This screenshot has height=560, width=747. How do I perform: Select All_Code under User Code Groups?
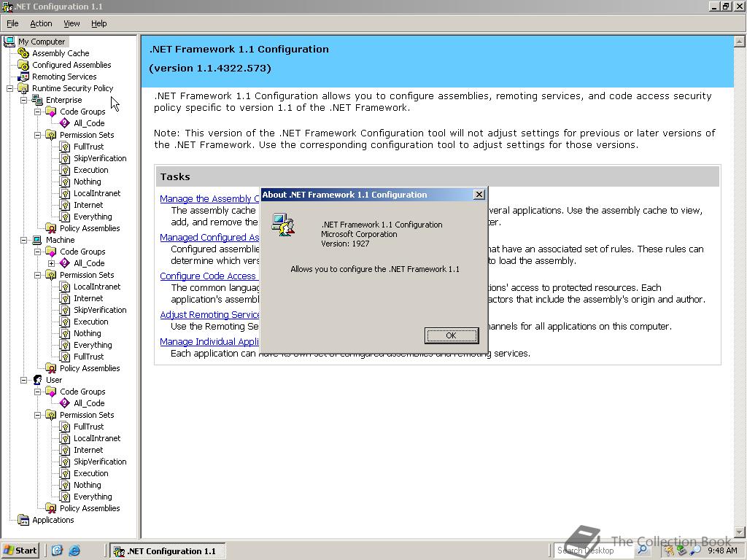[89, 402]
